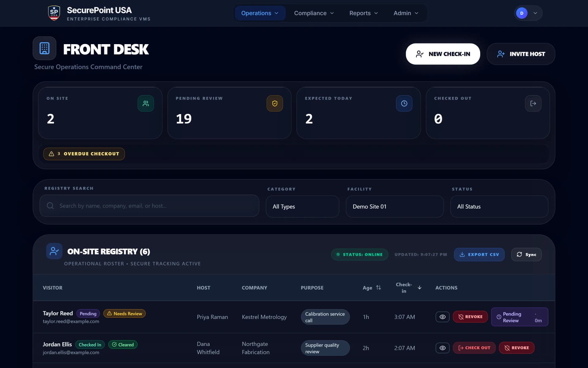View Taylor Reed visitor details eye icon
This screenshot has width=588, height=368.
point(443,317)
